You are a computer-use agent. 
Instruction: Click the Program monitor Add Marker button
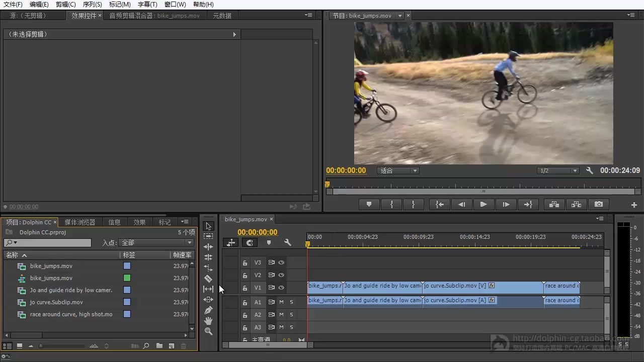click(369, 205)
